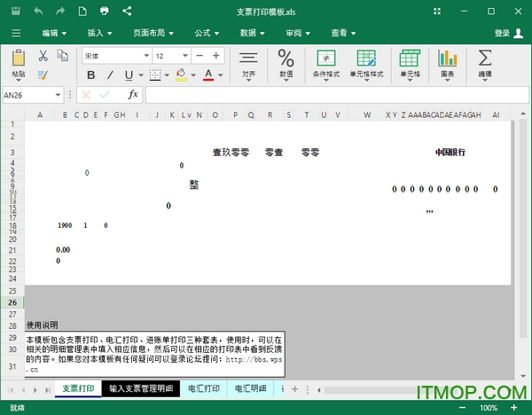Go to the last sheet tab
The image size is (532, 415).
48,390
